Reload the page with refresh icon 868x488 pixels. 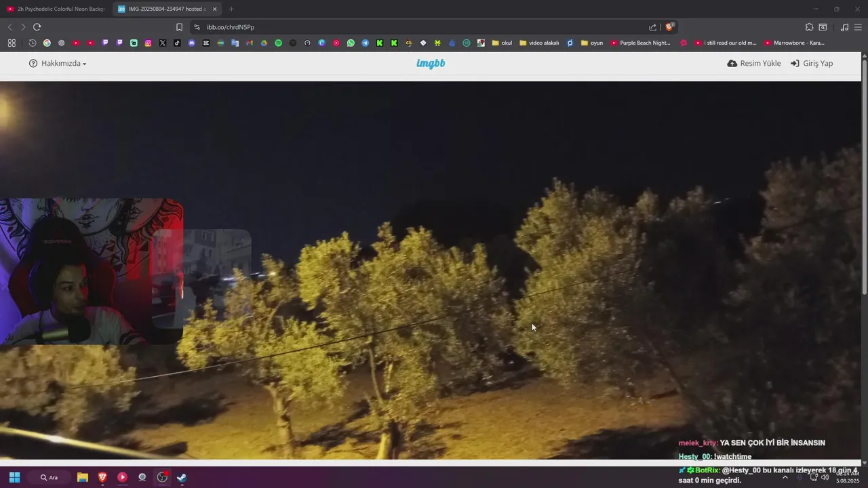coord(37,27)
